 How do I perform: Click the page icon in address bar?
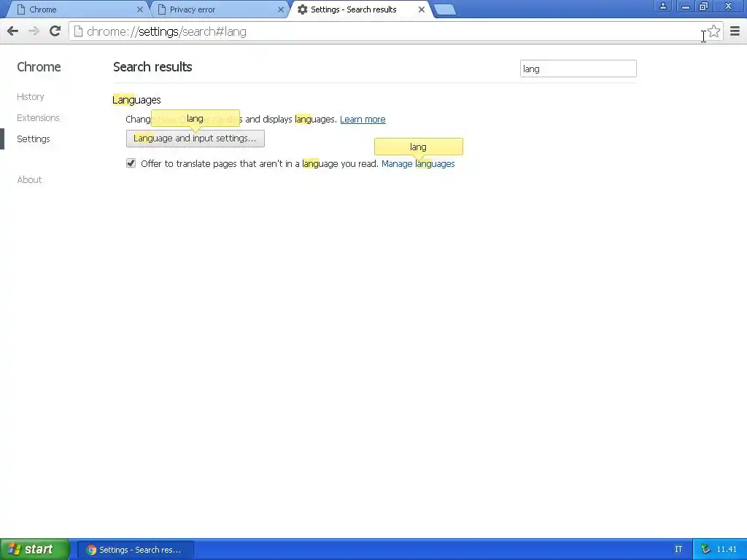(79, 31)
